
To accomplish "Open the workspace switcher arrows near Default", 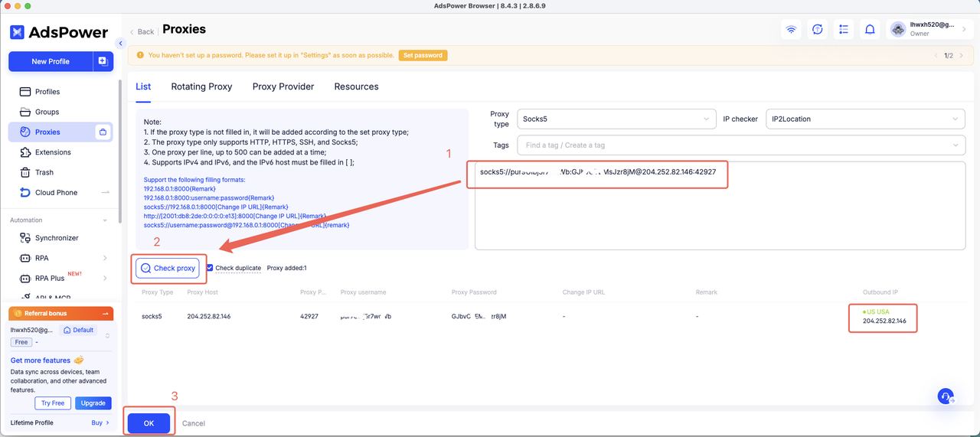I will (107, 335).
